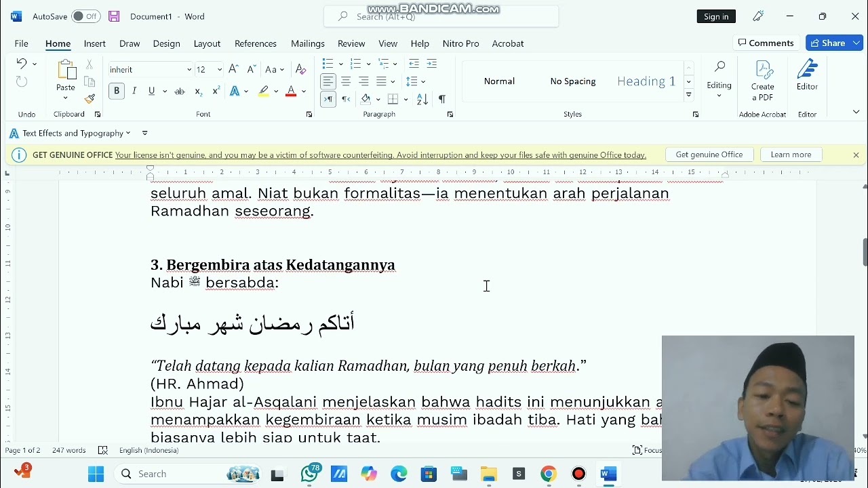Toggle Underline formatting

[x=151, y=91]
